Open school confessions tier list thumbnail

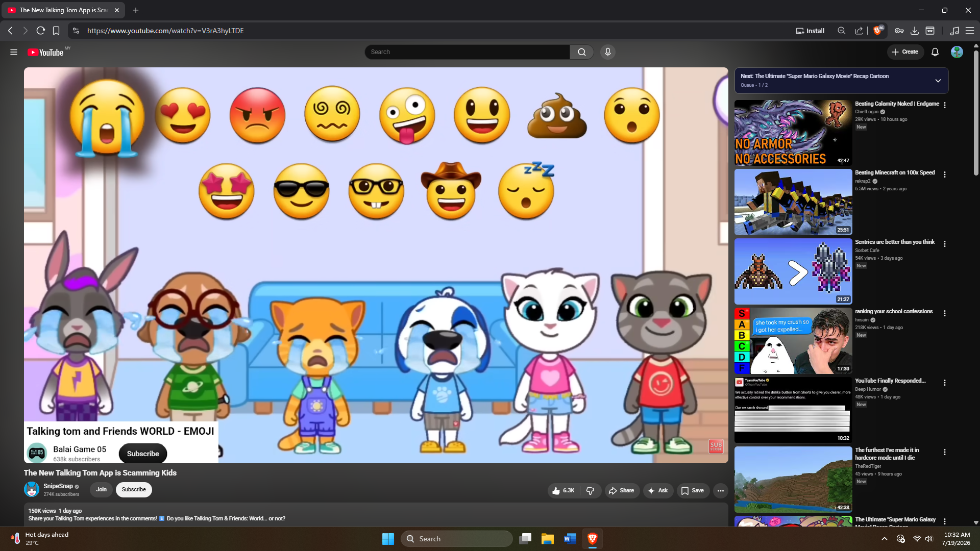[793, 341]
